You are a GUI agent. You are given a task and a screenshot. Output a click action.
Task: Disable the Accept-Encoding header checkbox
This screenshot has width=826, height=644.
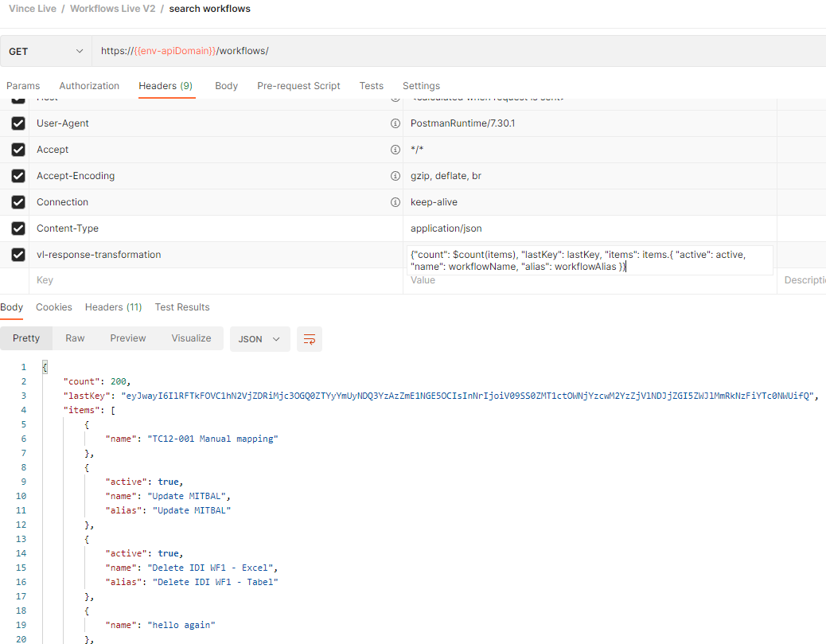(18, 176)
